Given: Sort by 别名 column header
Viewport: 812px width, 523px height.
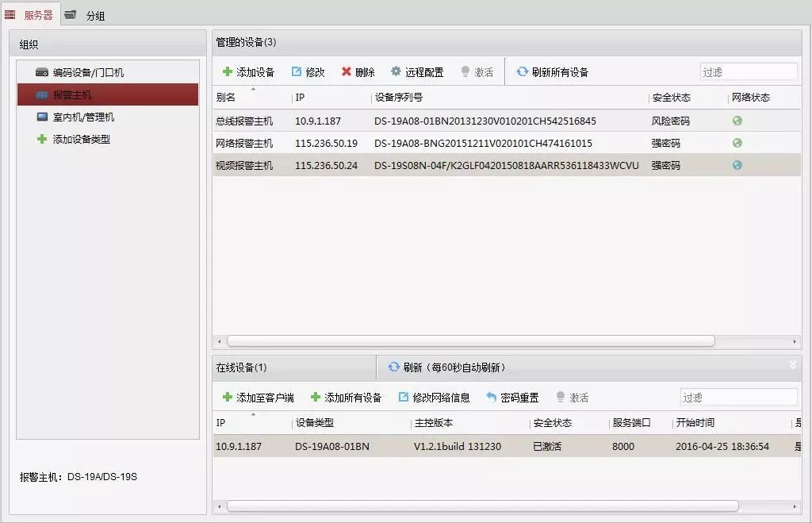Looking at the screenshot, I should click(x=227, y=98).
